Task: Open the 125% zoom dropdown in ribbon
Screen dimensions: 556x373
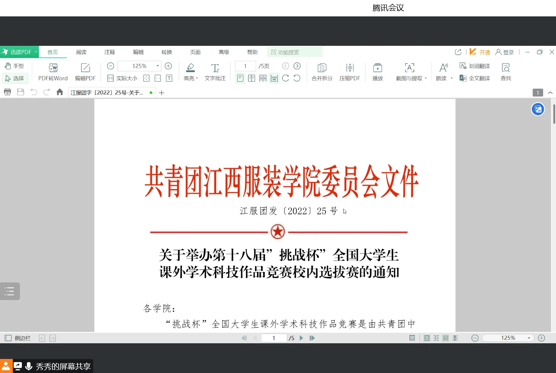Action: pos(158,66)
